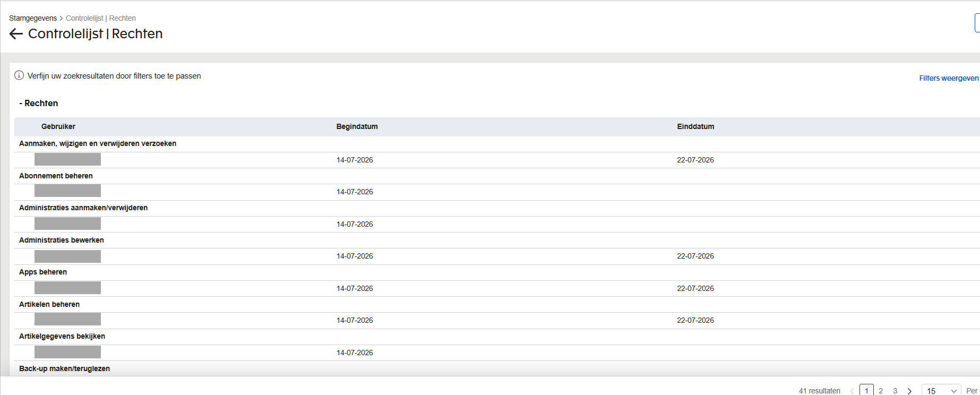This screenshot has width=980, height=395.
Task: Click the begin date under 'Abonnement beheren'
Action: click(x=355, y=192)
